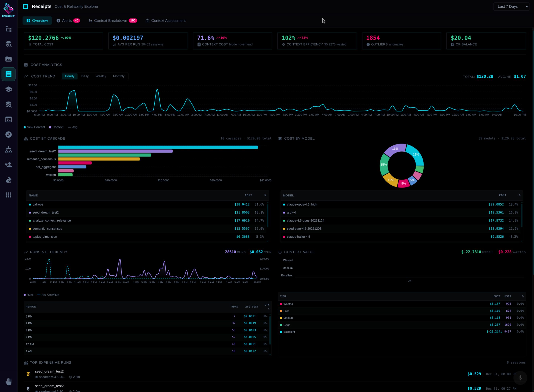Select the calliope cascade row

[38, 204]
